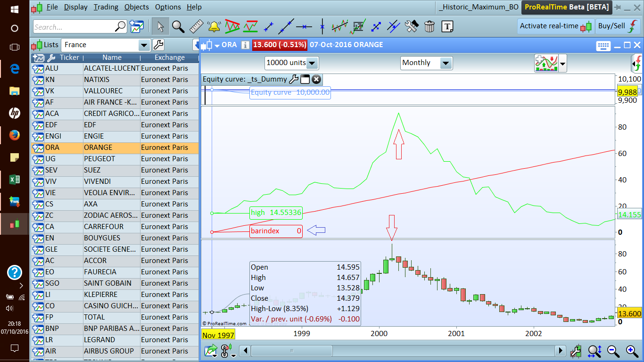Click the scroll left arrow of chart scrollbar
This screenshot has height=362, width=644.
[245, 351]
